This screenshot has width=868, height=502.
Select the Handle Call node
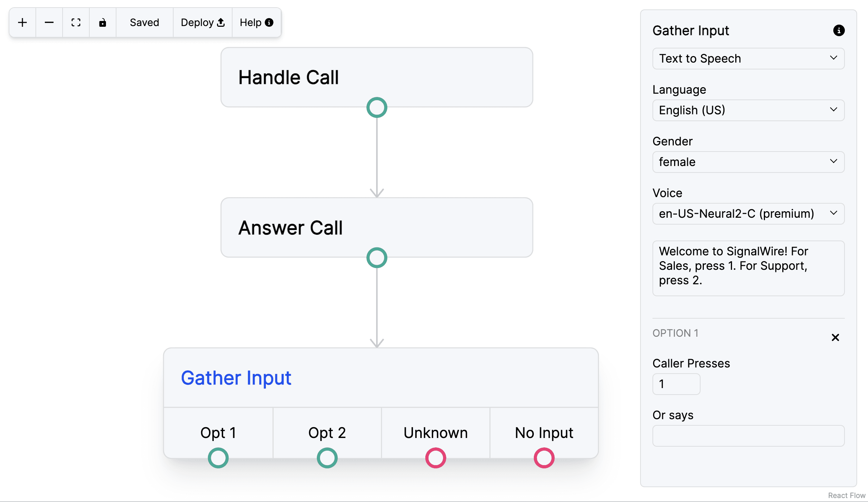377,77
